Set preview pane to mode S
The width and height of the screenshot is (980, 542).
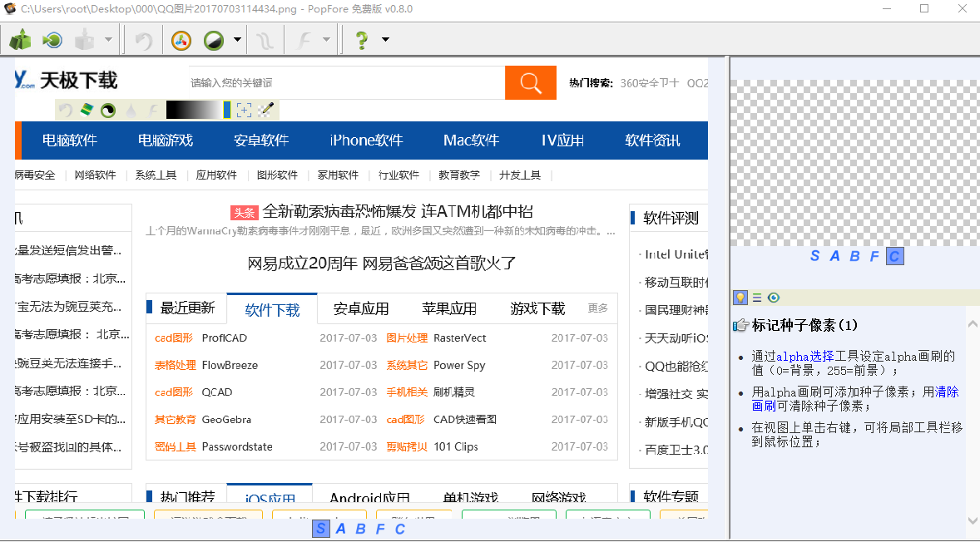pos(815,256)
